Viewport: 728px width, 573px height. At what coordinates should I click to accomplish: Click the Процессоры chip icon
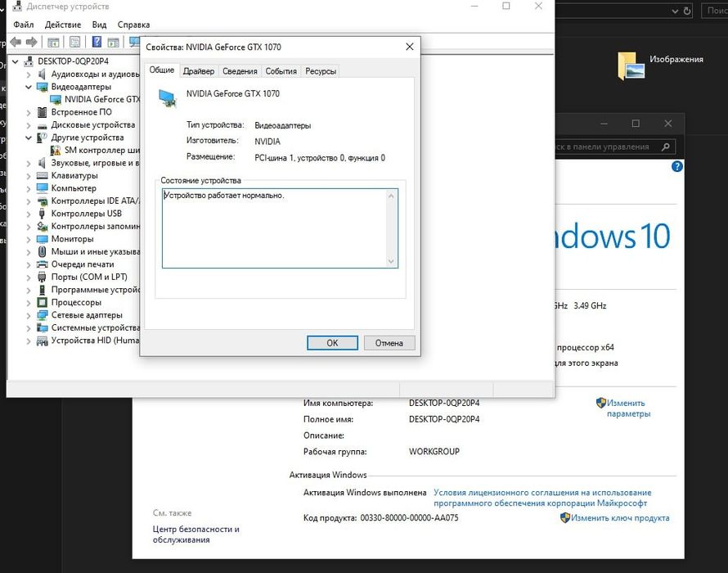coord(43,303)
